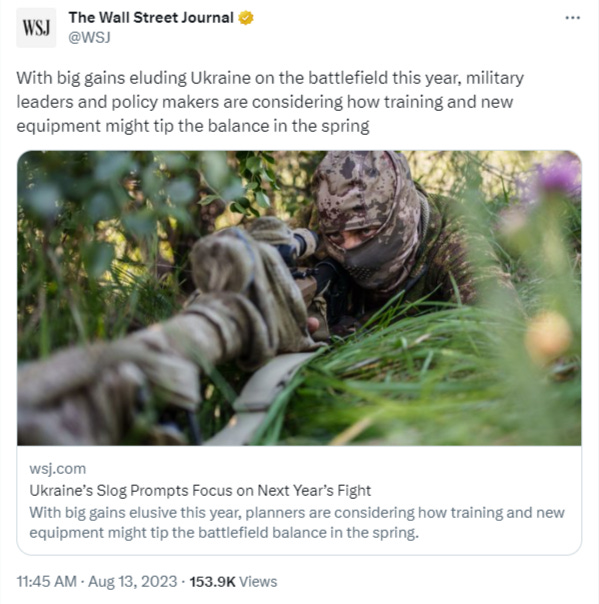599x604 pixels.
Task: Click the Aug 13, 2023 date
Action: (x=133, y=581)
